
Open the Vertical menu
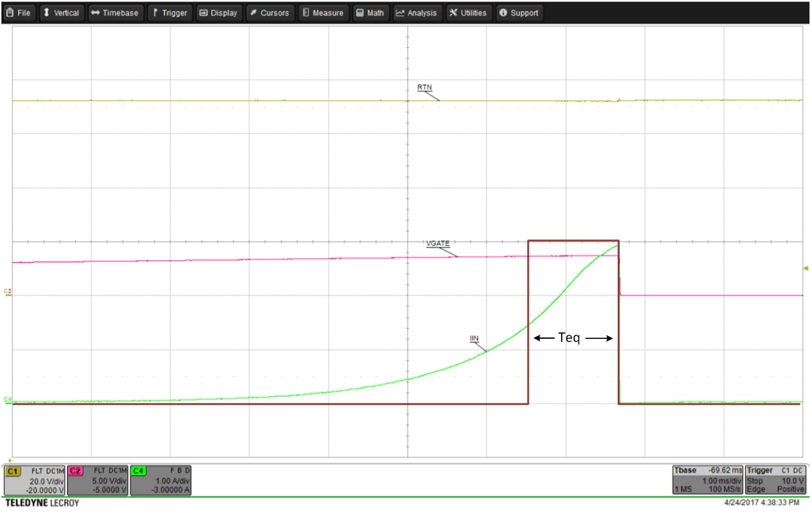point(61,13)
